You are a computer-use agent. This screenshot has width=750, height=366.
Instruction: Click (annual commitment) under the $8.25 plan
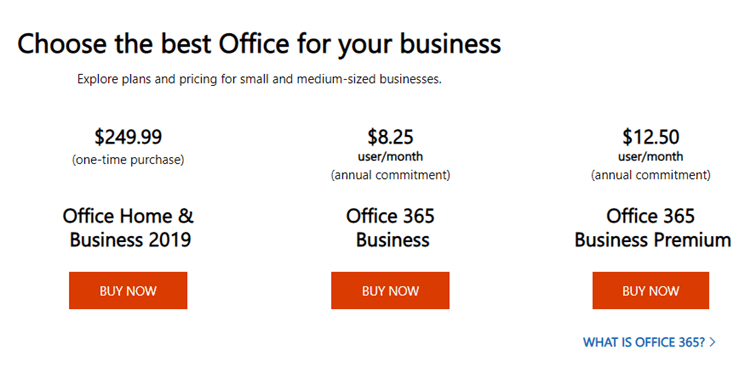390,175
